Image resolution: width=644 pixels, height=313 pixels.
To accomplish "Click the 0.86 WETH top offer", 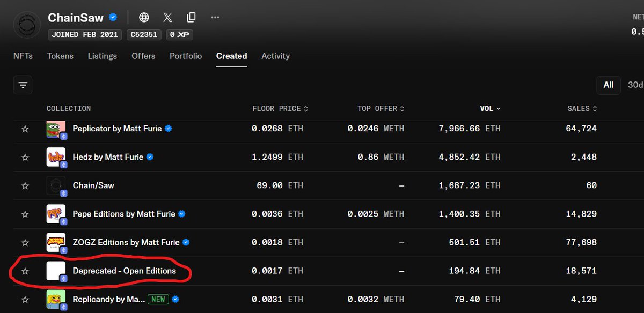I will click(381, 157).
